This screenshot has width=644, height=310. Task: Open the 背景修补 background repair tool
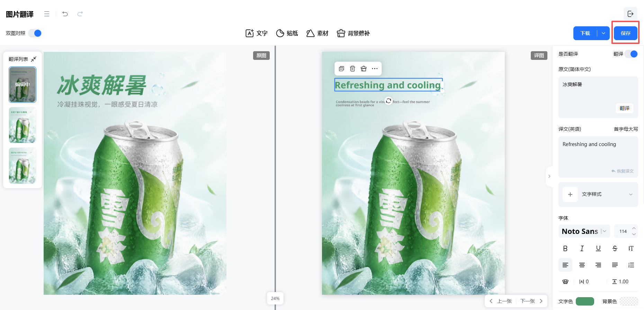[x=354, y=33]
